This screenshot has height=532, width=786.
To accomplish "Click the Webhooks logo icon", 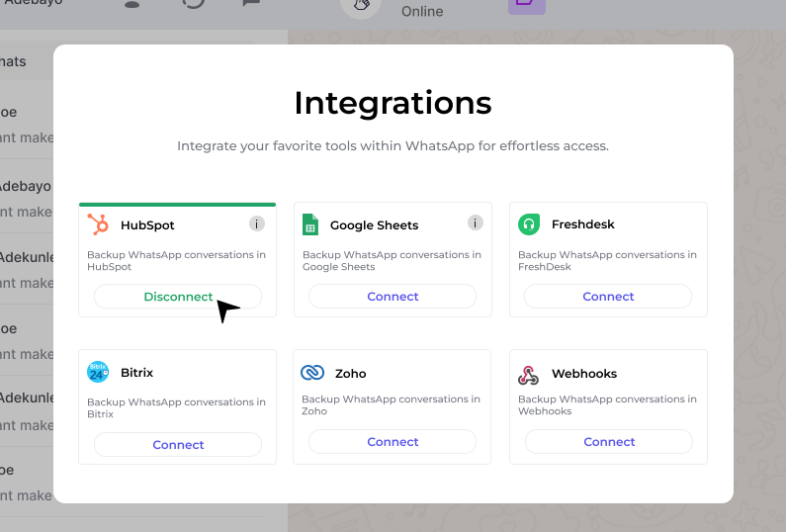I will [x=528, y=375].
